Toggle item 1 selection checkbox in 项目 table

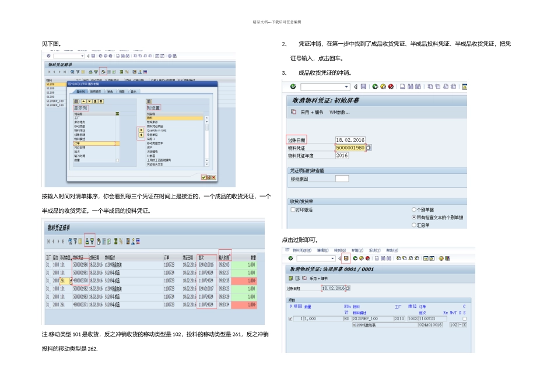click(290, 318)
